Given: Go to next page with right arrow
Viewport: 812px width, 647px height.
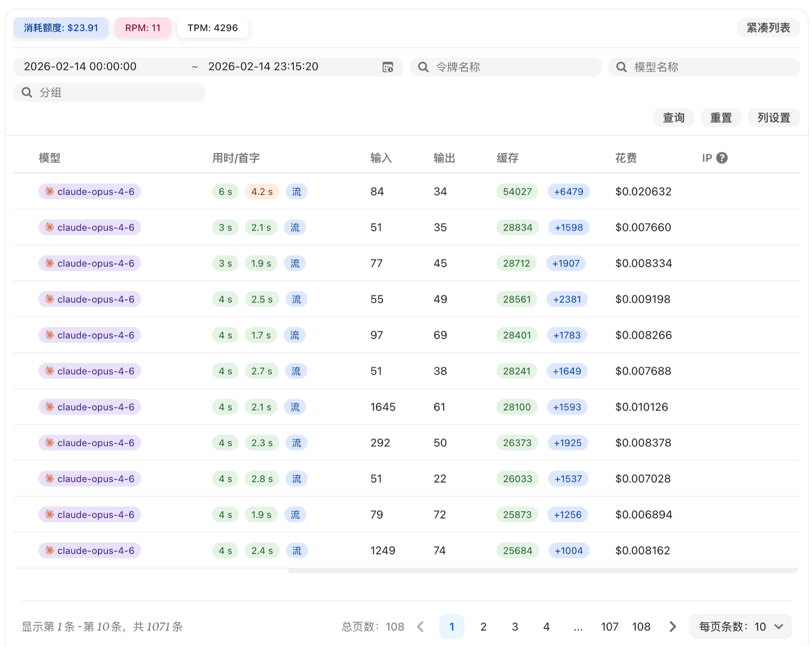Looking at the screenshot, I should click(672, 626).
